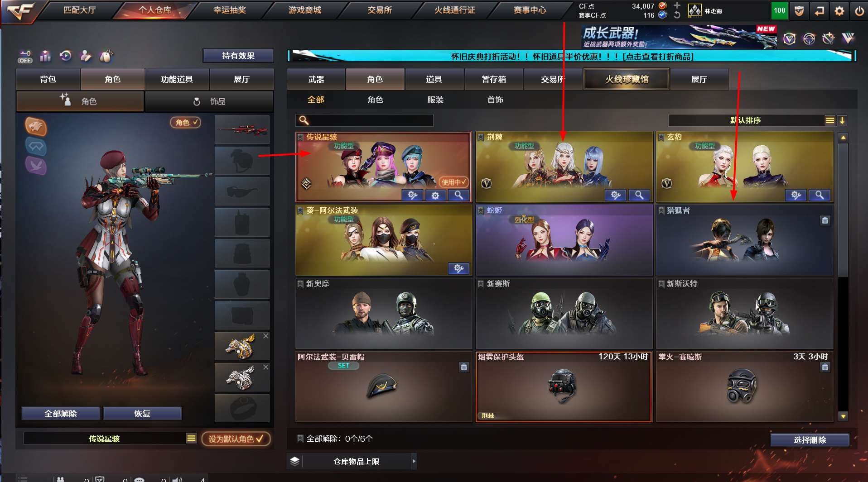The height and width of the screenshot is (482, 868).
Task: Toggle the 全部解除 checkbox
Action: (300, 438)
